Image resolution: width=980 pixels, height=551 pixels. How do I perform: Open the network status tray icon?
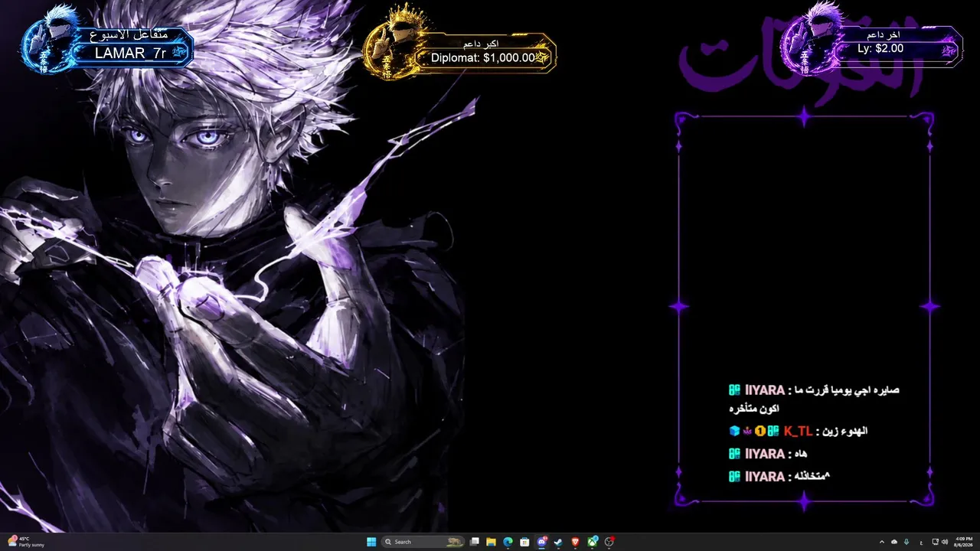tap(936, 542)
